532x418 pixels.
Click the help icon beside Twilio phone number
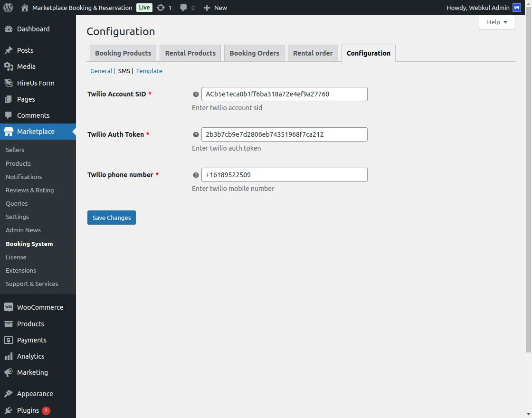(196, 175)
